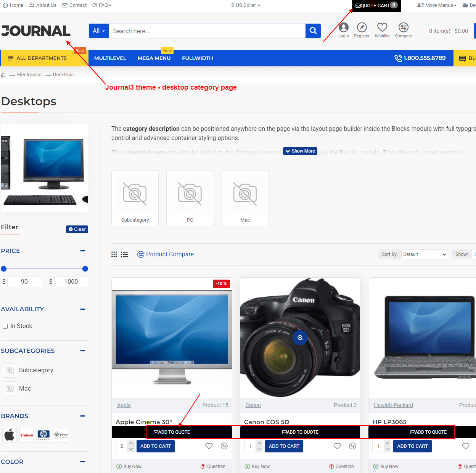
Task: Open the search category All dropdown
Action: point(99,31)
